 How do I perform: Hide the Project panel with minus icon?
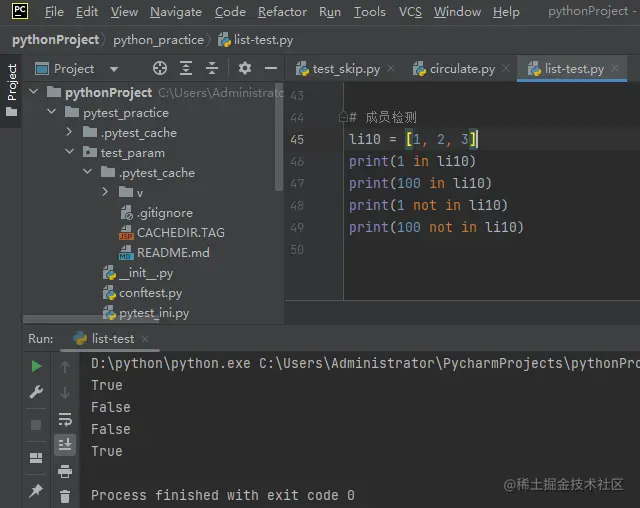click(x=271, y=68)
